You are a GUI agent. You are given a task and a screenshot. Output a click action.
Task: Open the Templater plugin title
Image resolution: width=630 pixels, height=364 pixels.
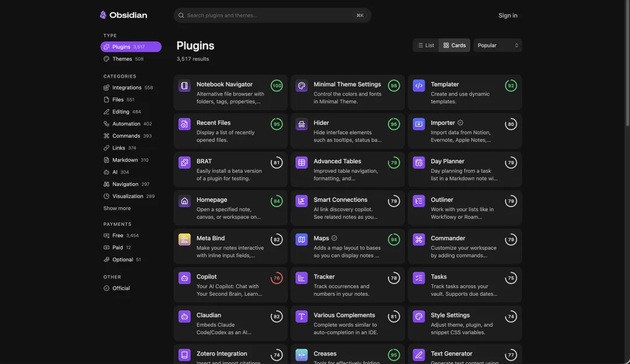(444, 85)
